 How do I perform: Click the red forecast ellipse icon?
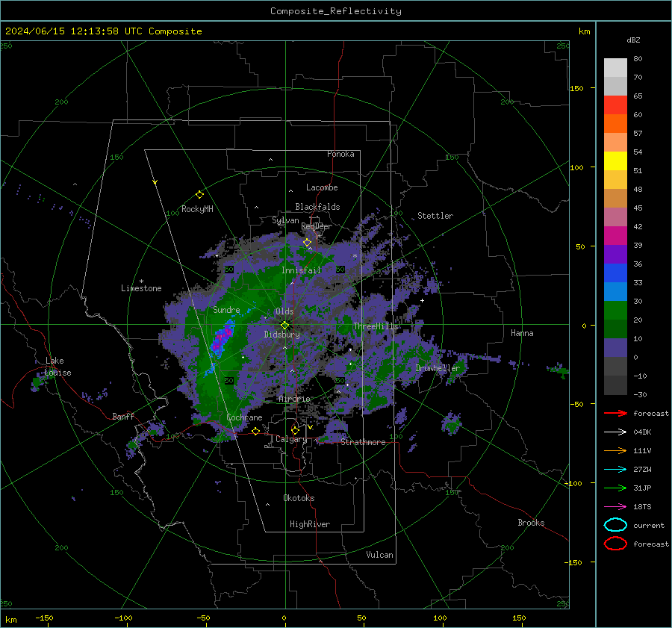point(615,544)
